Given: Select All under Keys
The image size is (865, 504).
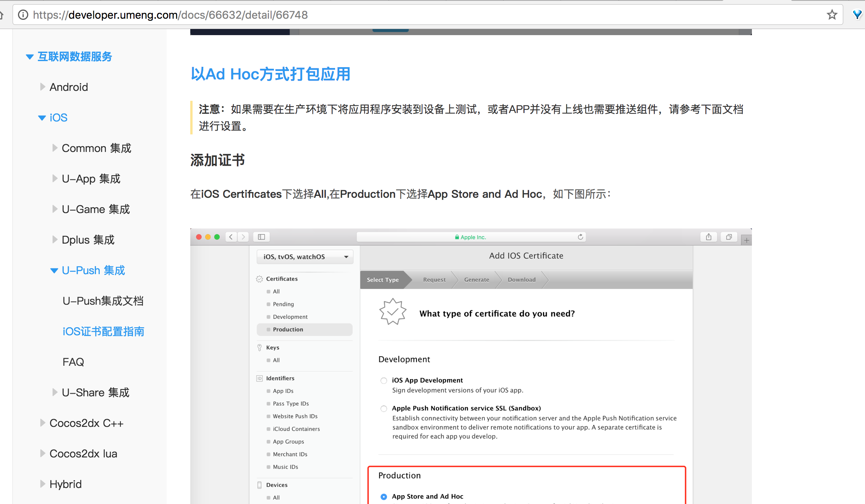Looking at the screenshot, I should click(276, 360).
